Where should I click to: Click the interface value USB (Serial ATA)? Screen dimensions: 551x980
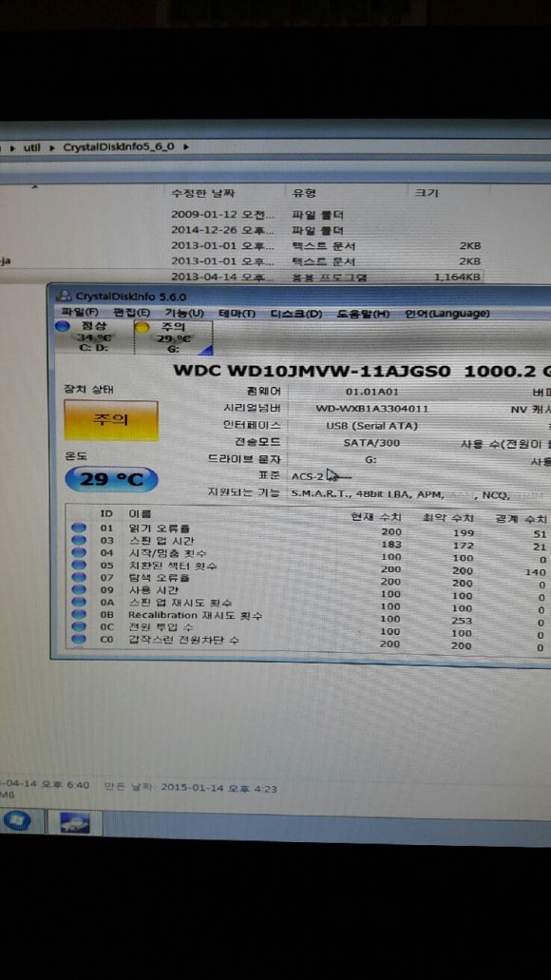coord(372,426)
